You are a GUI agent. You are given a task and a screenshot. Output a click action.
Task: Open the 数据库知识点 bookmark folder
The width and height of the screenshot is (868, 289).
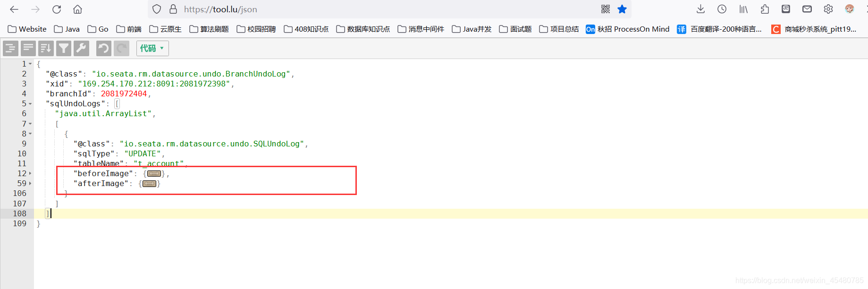tap(363, 29)
